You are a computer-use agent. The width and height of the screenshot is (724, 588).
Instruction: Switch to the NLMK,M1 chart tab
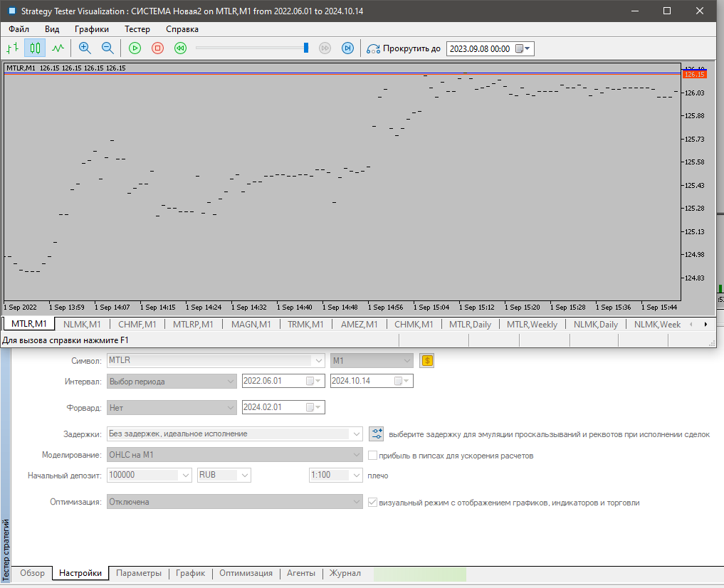click(x=82, y=325)
